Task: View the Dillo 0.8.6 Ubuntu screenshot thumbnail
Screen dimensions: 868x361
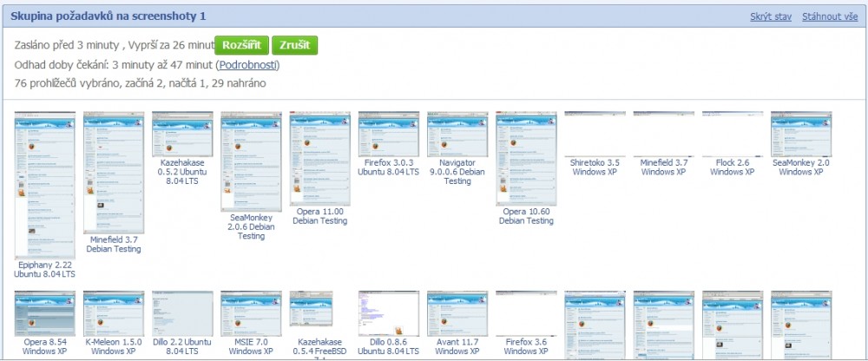Action: click(388, 313)
